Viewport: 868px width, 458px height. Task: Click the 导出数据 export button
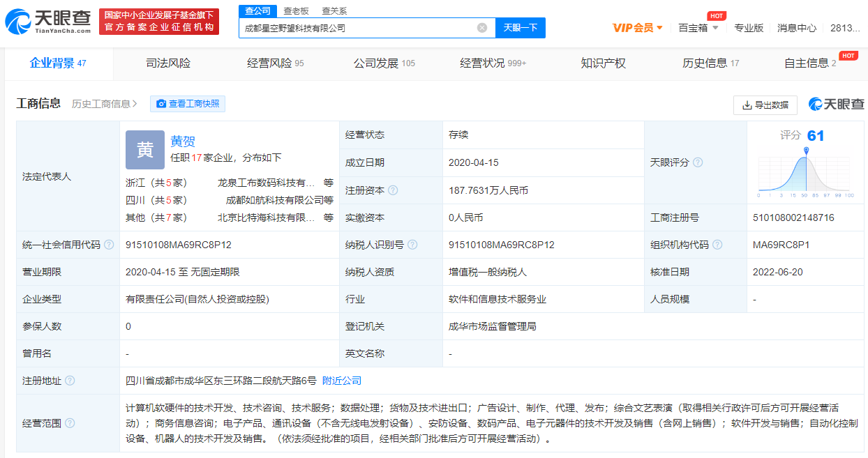[765, 105]
